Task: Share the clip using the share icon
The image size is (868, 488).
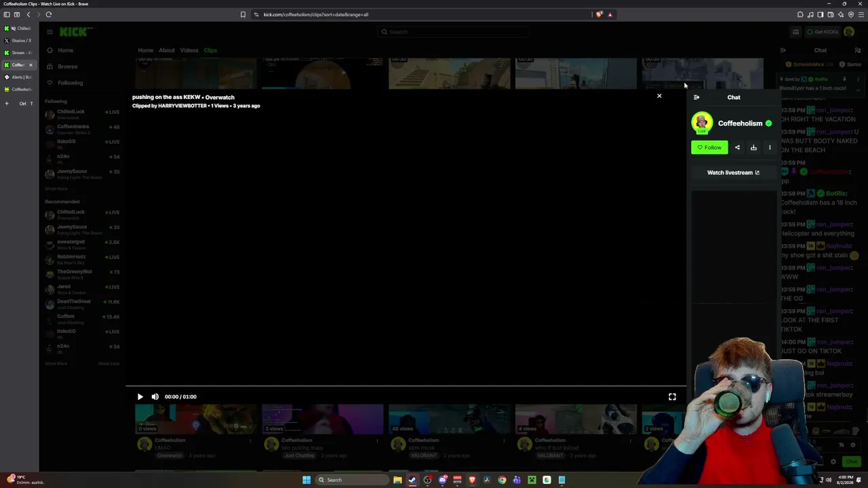Action: point(737,147)
